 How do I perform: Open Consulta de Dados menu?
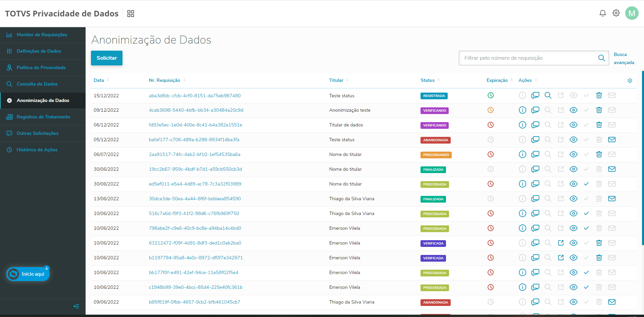click(x=43, y=84)
